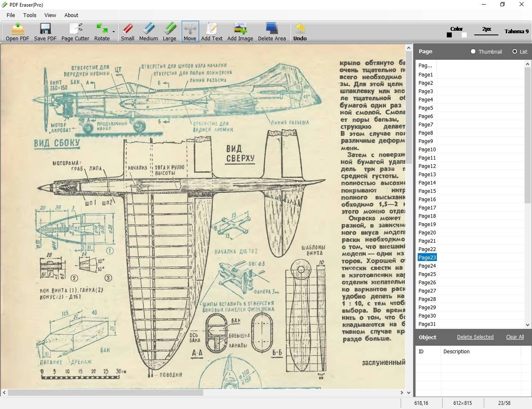Select Page18 in the page list
Viewport: 532px width, 409px height.
[x=427, y=216]
